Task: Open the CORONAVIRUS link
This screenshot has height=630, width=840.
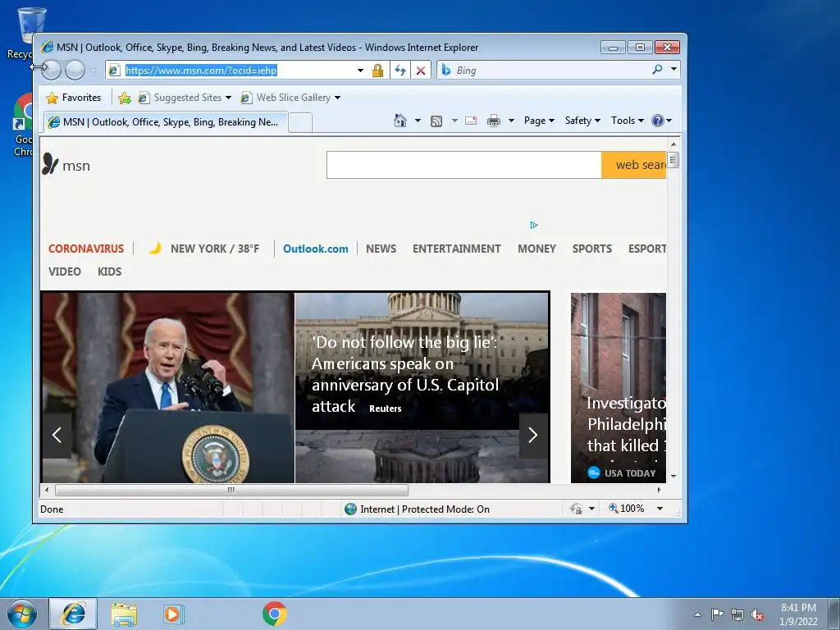Action: (x=86, y=249)
